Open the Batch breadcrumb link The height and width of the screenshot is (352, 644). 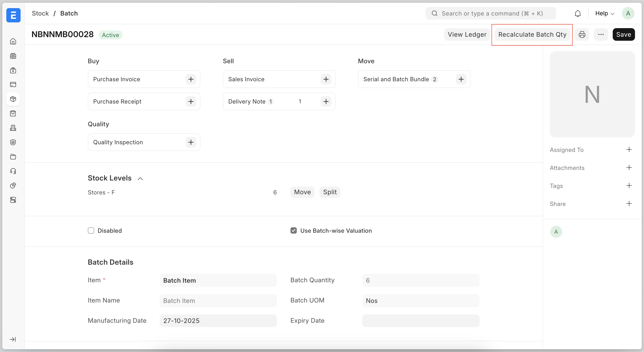click(x=69, y=14)
